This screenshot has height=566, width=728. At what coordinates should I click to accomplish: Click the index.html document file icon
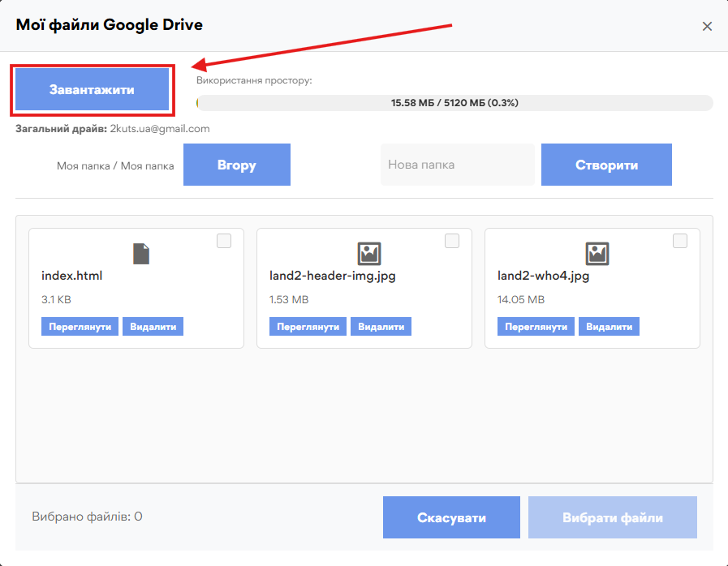coord(141,254)
